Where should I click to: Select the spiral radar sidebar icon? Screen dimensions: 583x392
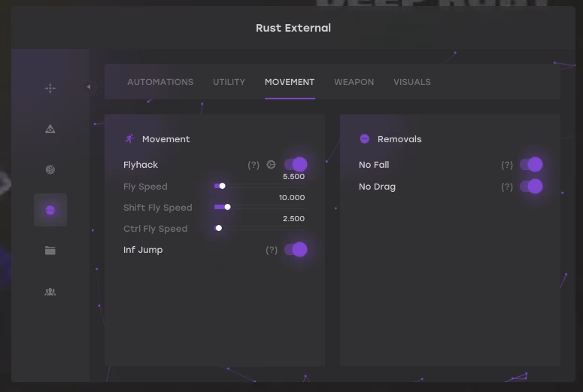click(x=50, y=169)
